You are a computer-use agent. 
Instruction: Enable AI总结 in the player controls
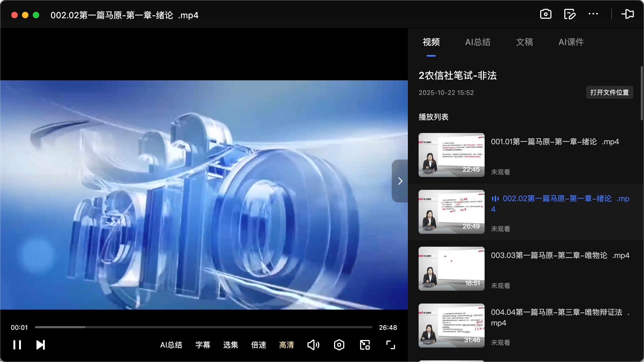pyautogui.click(x=171, y=345)
